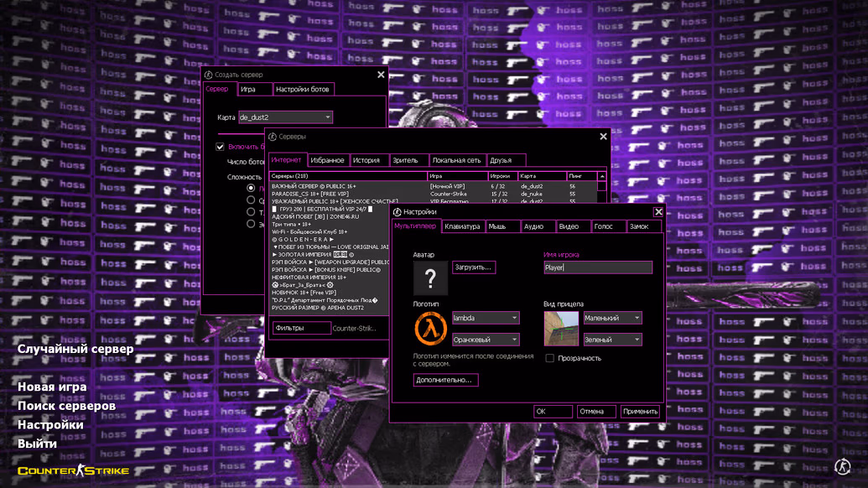868x488 pixels.
Task: Open the Зеленый crosshair color dropdown
Action: (612, 340)
